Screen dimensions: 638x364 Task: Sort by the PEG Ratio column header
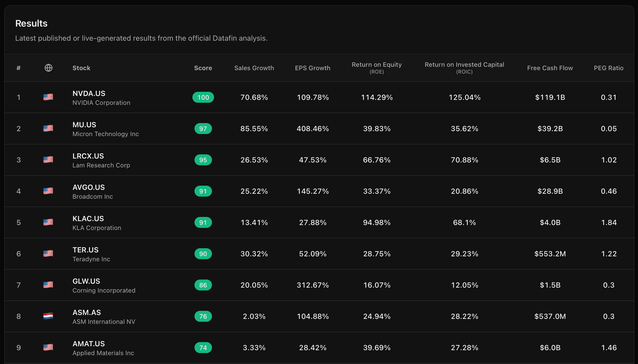click(609, 68)
